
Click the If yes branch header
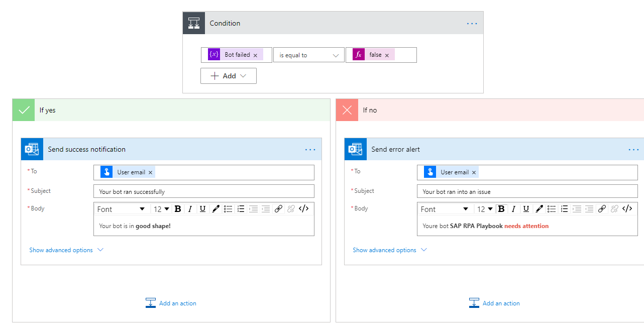point(171,110)
